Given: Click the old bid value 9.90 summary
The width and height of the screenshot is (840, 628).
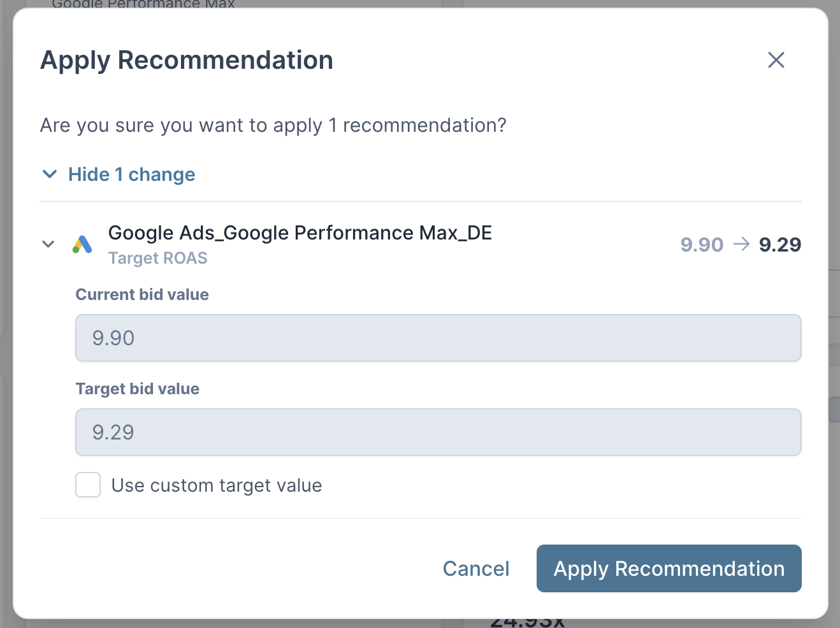Looking at the screenshot, I should (x=702, y=245).
